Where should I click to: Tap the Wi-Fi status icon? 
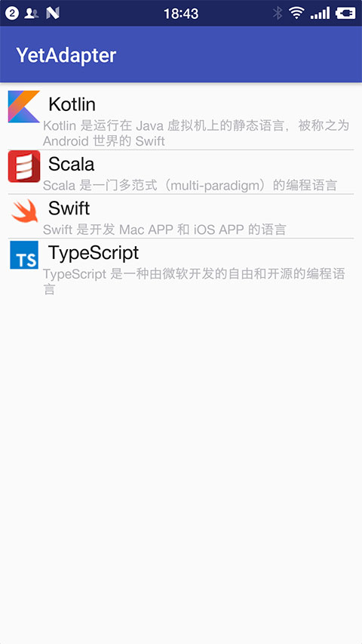(x=296, y=13)
